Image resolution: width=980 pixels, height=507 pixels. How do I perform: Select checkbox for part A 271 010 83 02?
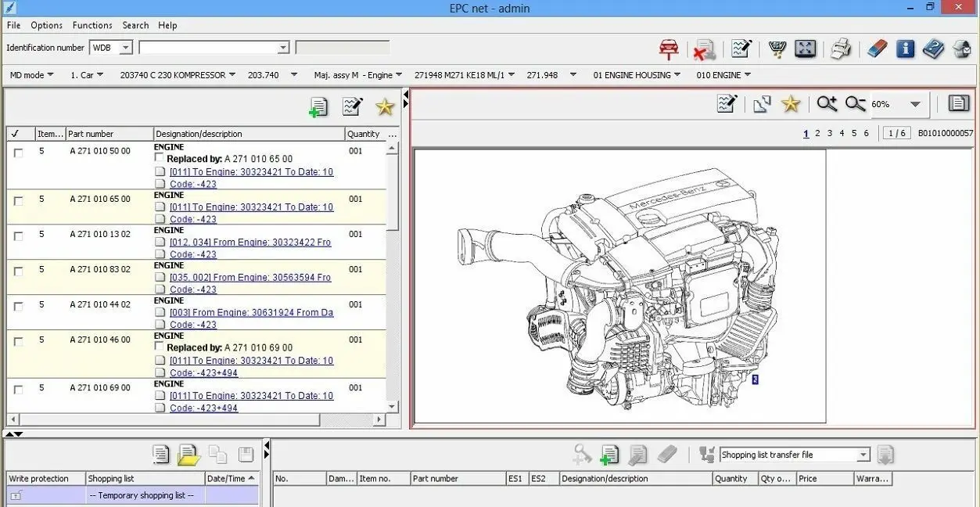[18, 271]
